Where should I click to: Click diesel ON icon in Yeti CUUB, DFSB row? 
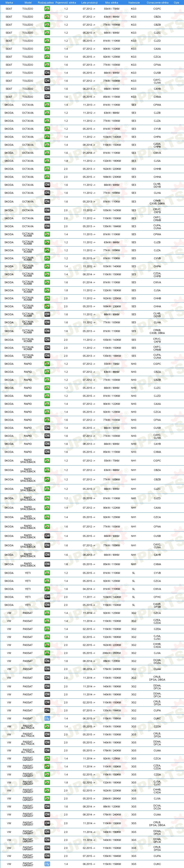click(47, 605)
